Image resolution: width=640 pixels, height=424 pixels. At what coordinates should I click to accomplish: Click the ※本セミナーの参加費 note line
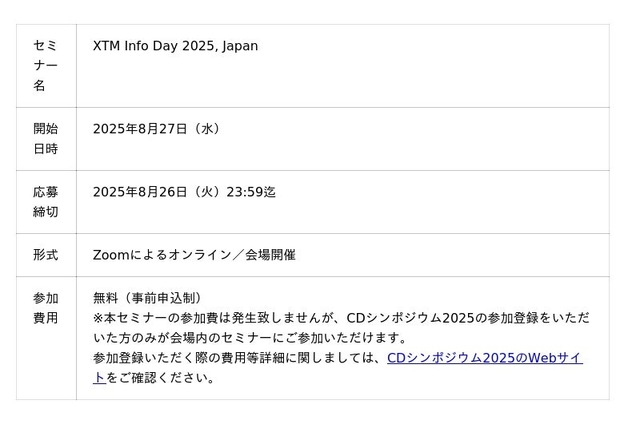point(341,318)
